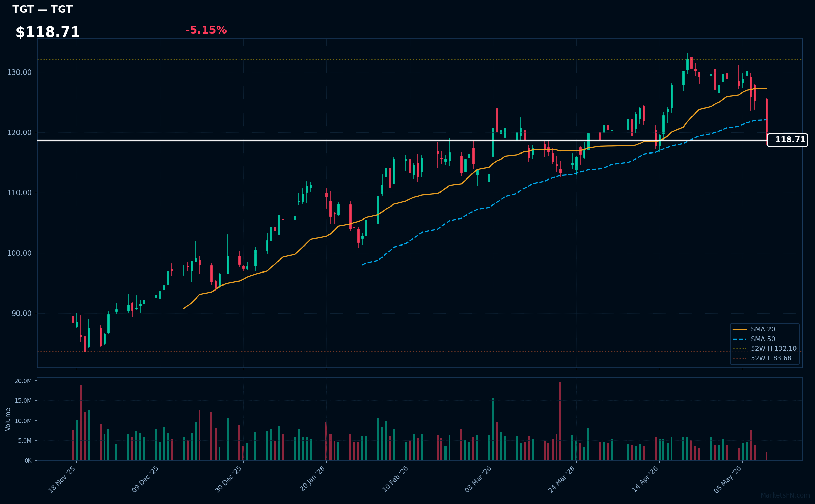815x504 pixels.
Task: Click the tall green volume bar at 03 Mar
Action: [x=493, y=429]
